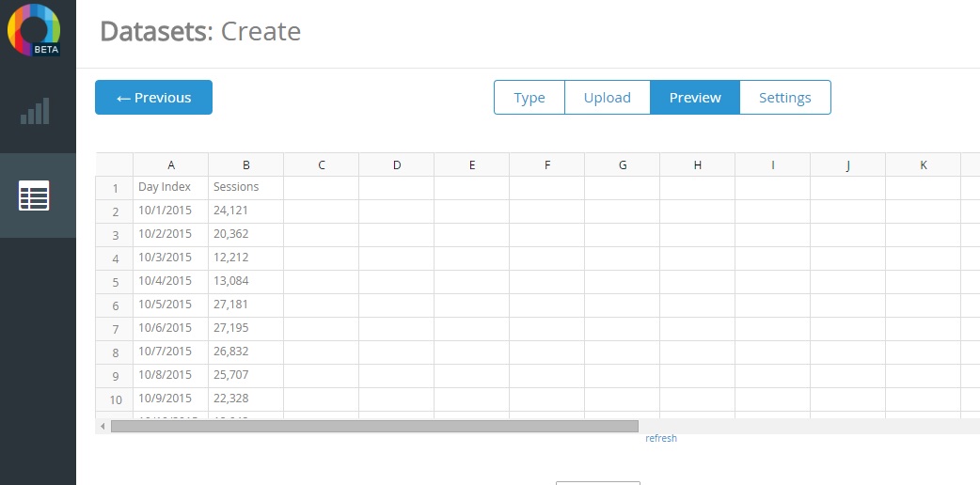Select the cell with value 27,195
The height and width of the screenshot is (485, 980).
(x=245, y=328)
